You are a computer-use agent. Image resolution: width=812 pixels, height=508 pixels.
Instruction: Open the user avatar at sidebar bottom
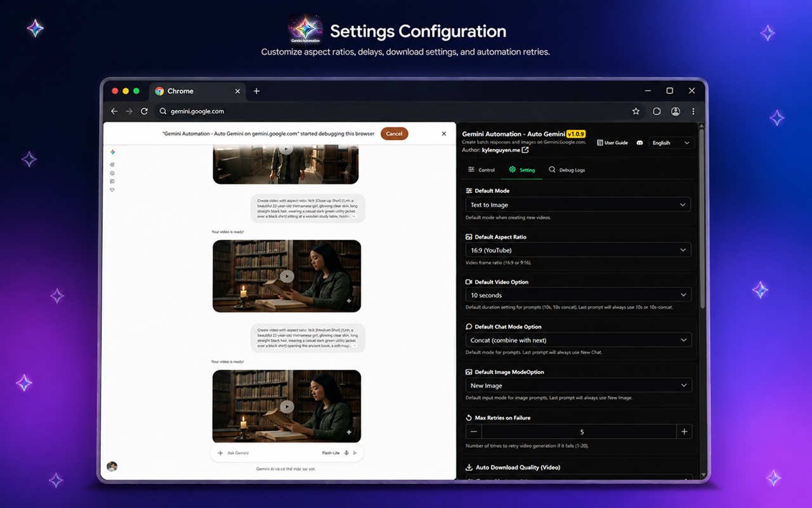pos(112,466)
